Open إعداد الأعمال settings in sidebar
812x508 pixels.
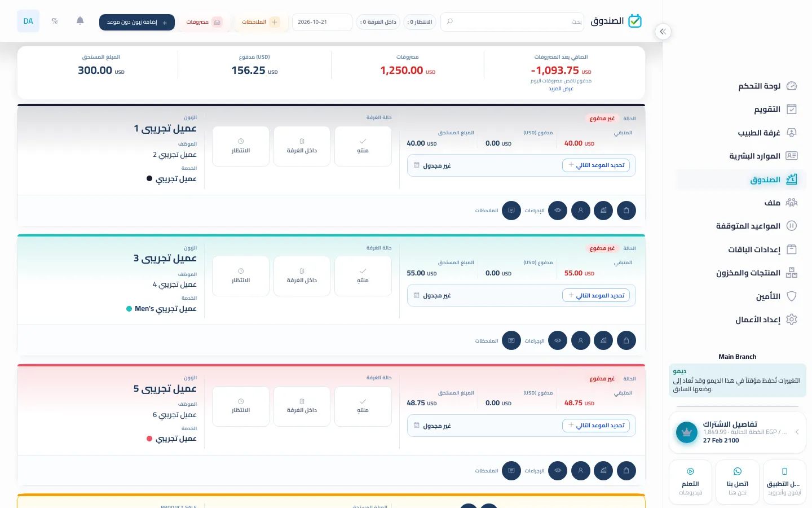coord(741,319)
